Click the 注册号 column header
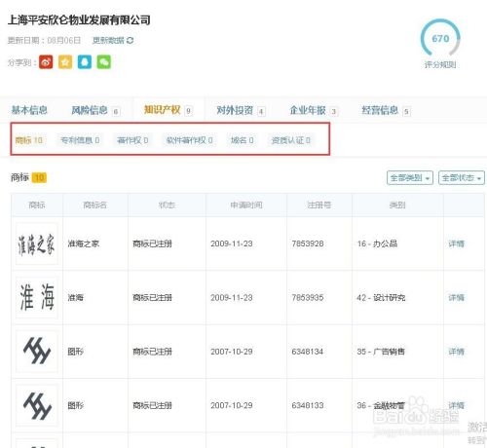This screenshot has height=448, width=487. coord(319,205)
